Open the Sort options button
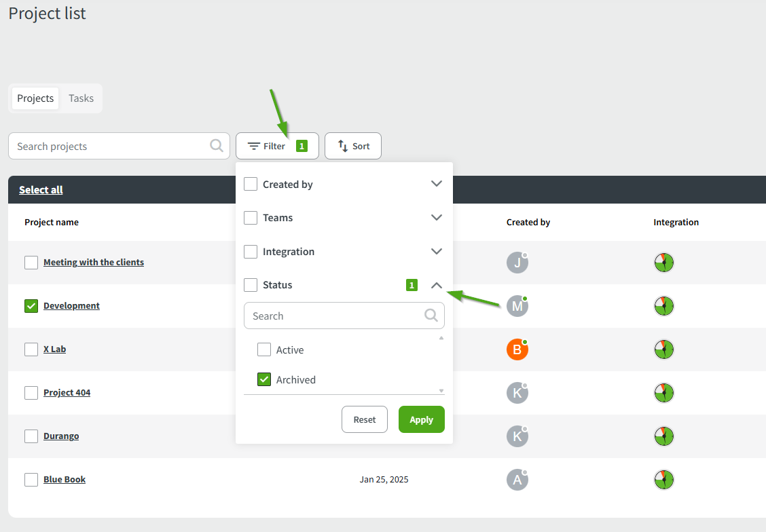 click(353, 146)
